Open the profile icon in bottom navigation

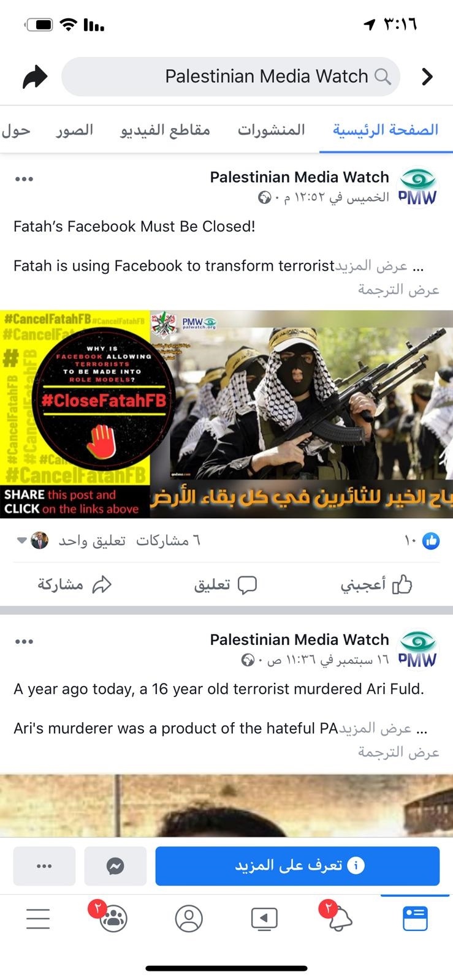[x=189, y=919]
